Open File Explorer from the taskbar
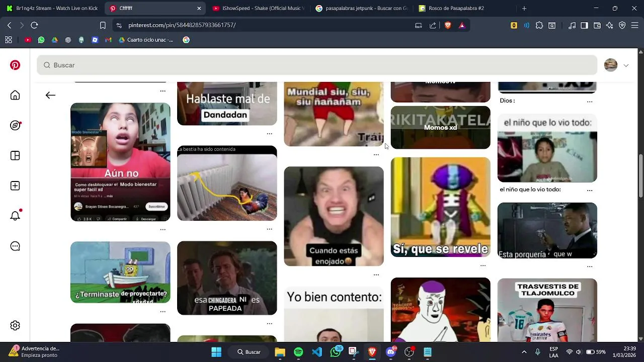The image size is (644, 362). [x=280, y=352]
